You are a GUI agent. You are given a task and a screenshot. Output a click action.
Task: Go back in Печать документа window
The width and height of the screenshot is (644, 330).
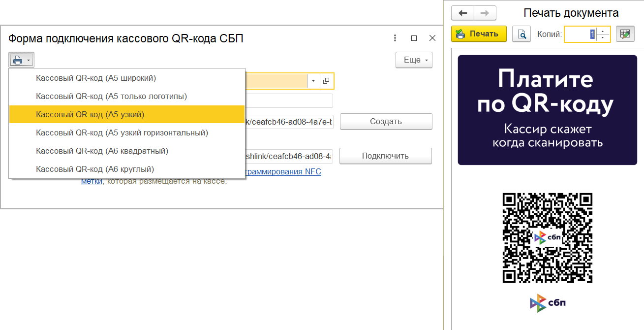click(x=462, y=13)
